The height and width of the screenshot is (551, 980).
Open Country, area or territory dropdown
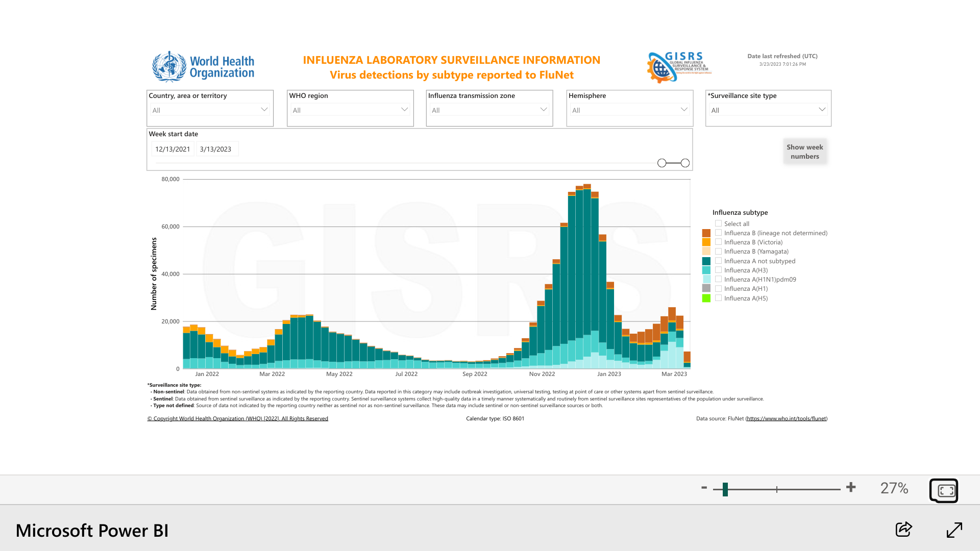(x=210, y=110)
